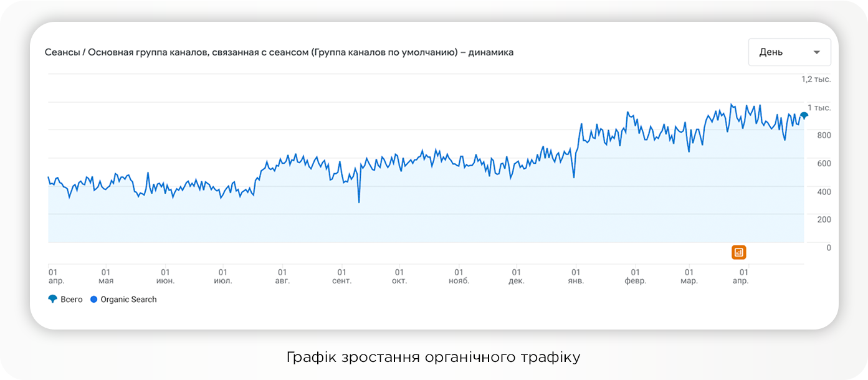Click the 01 дек. date label
Screen dimensions: 868x380
[x=516, y=276]
